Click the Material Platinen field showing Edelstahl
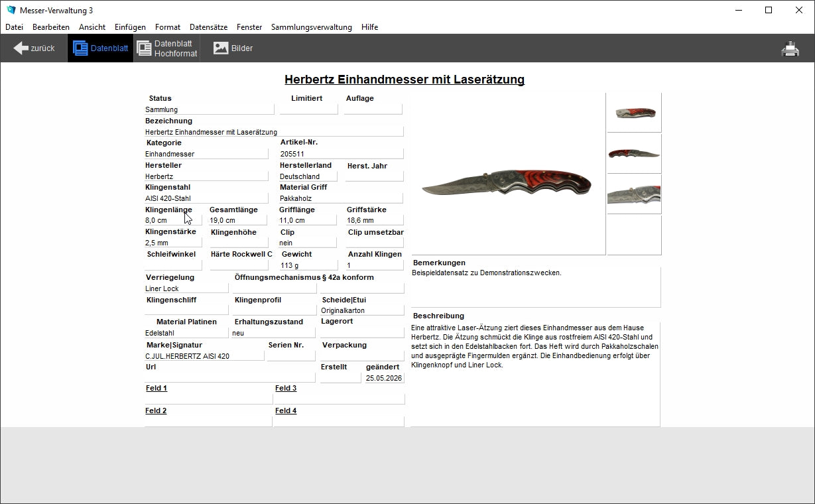 pos(186,333)
